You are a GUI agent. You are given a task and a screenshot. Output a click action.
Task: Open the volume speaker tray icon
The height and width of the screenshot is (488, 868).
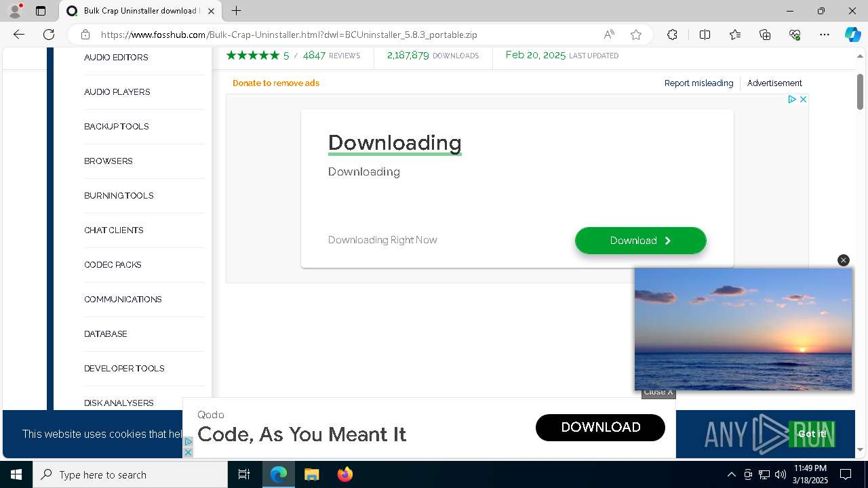[x=781, y=474]
